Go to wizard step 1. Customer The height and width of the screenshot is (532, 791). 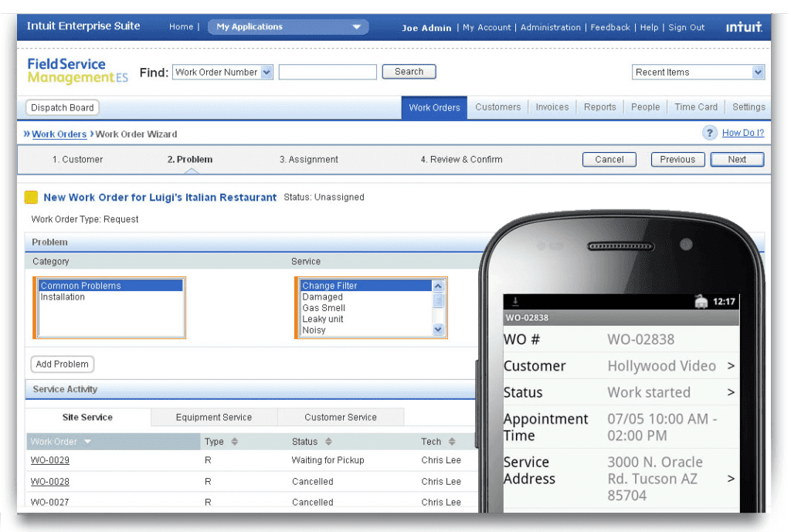(78, 159)
